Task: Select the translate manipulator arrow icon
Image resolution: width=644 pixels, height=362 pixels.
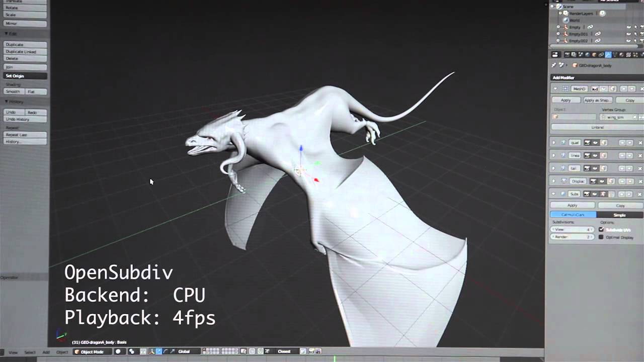Action: [159, 351]
